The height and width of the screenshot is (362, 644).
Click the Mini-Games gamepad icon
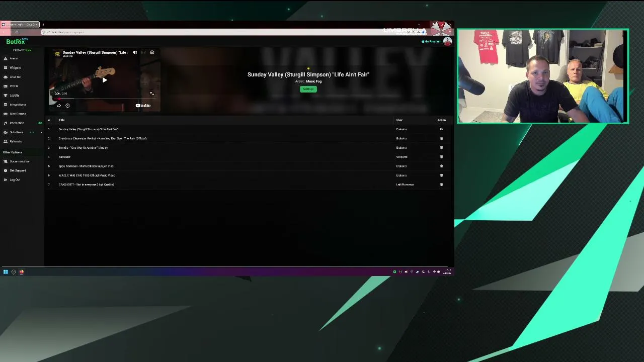6,114
